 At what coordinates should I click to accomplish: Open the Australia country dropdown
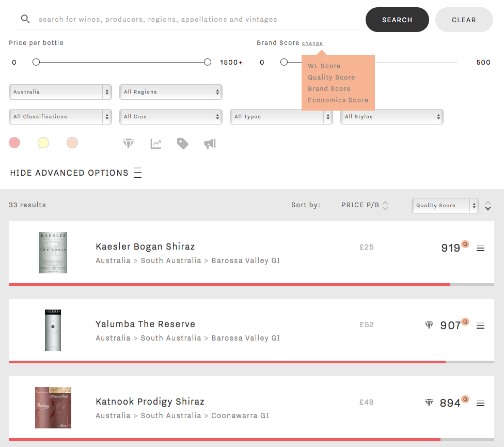(x=60, y=92)
